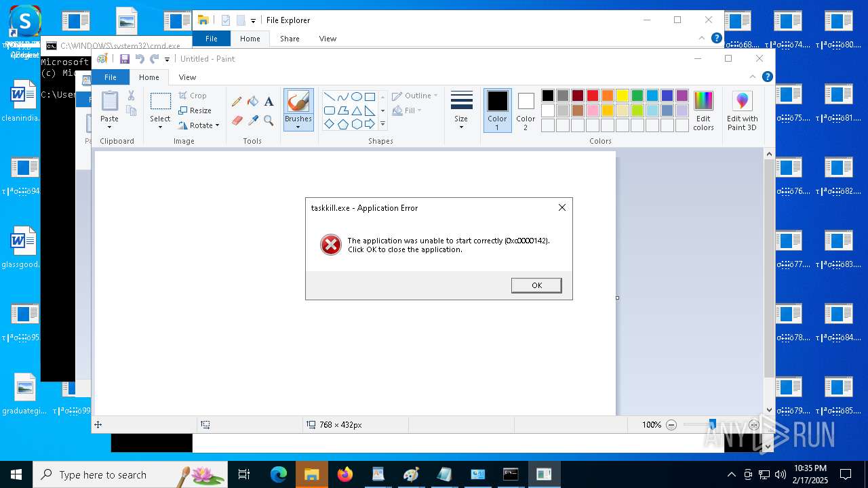Screen dimensions: 868x488
Task: Choose the Oval shape
Action: pos(356,96)
